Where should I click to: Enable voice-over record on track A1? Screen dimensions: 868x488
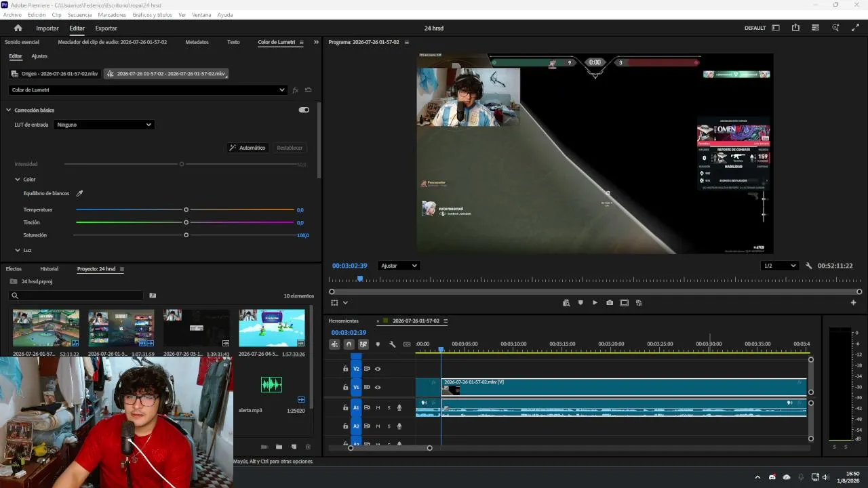click(399, 407)
